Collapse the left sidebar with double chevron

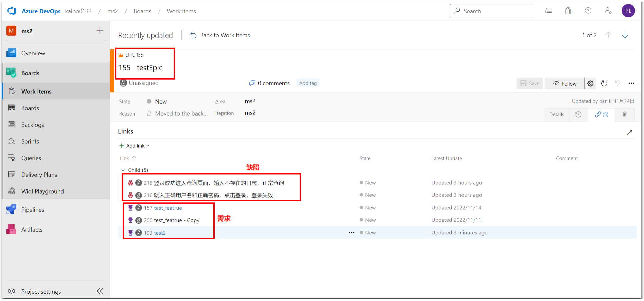(100, 291)
